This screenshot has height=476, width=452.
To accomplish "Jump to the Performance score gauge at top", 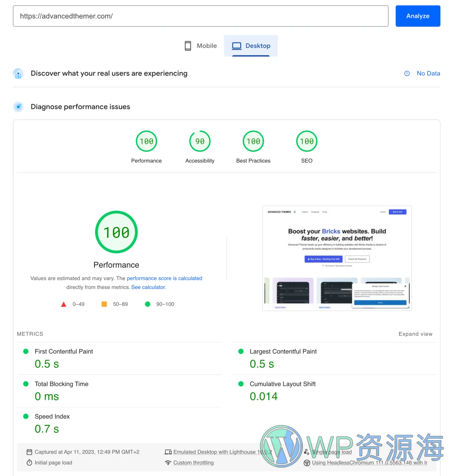I will pyautogui.click(x=147, y=141).
